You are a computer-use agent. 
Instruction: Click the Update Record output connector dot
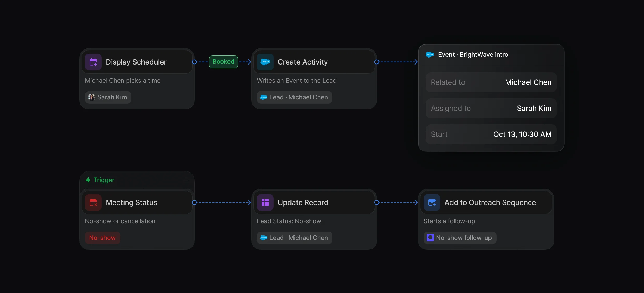[377, 202]
